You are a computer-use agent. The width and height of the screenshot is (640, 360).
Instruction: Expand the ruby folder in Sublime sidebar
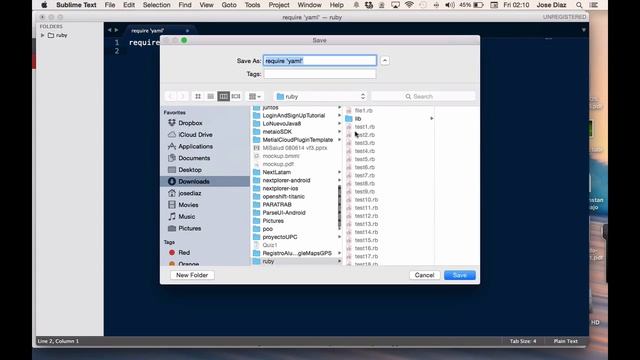pos(42,36)
